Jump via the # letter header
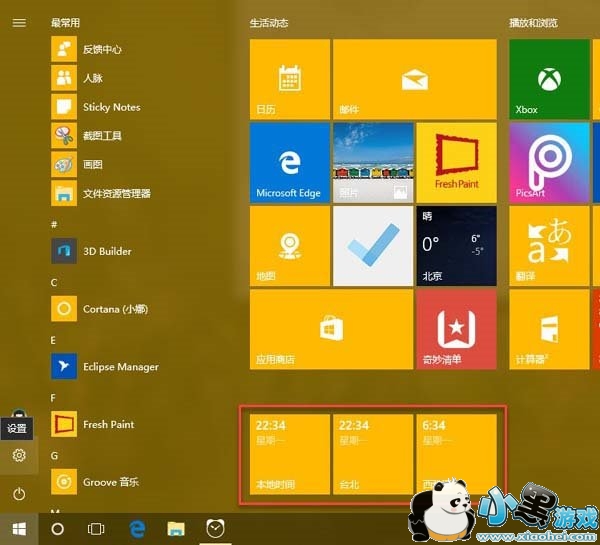This screenshot has width=600, height=545. [54, 224]
